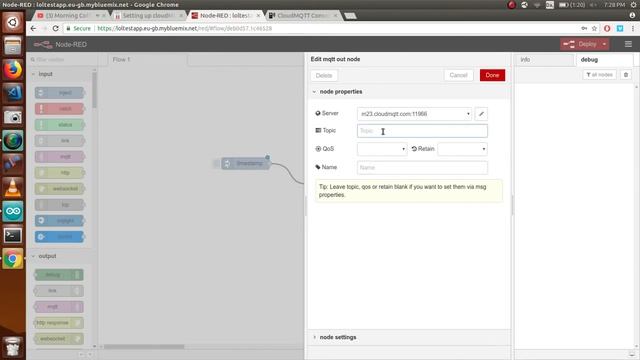Open the QoS dropdown

382,149
